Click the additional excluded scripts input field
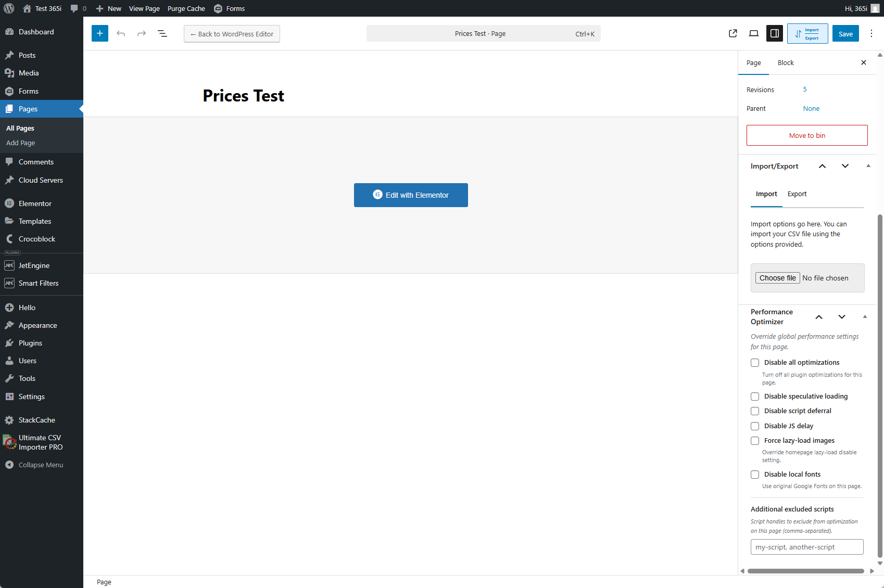This screenshot has width=884, height=588. click(807, 547)
